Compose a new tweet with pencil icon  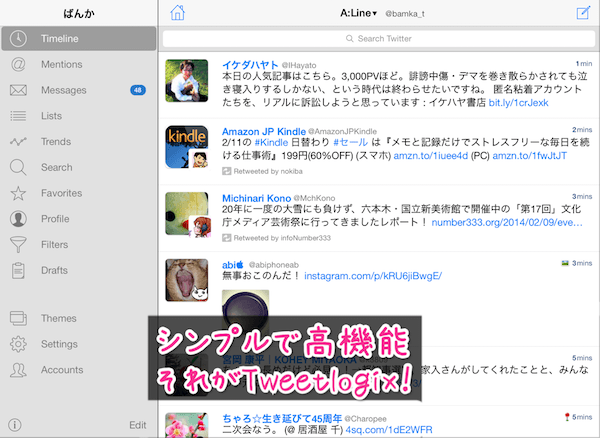[583, 13]
